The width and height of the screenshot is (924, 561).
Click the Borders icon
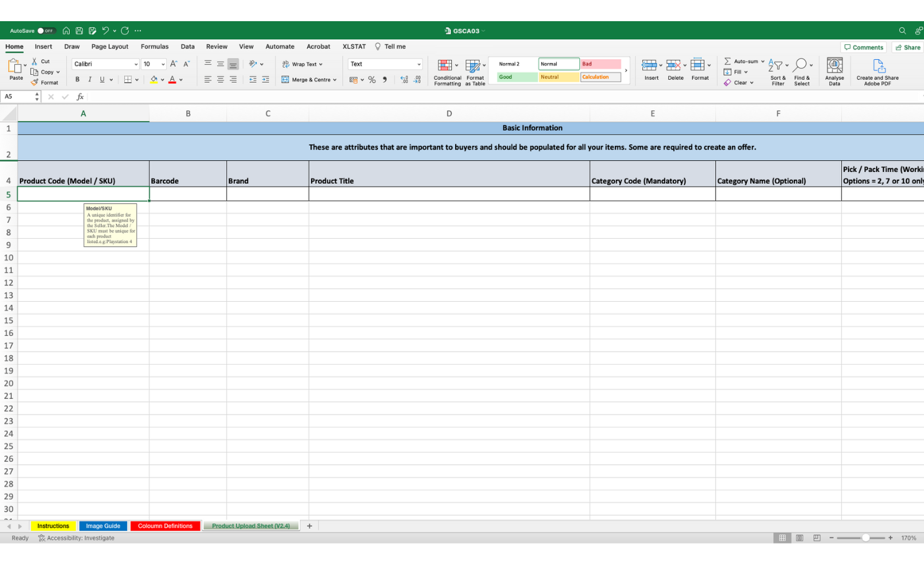click(128, 80)
